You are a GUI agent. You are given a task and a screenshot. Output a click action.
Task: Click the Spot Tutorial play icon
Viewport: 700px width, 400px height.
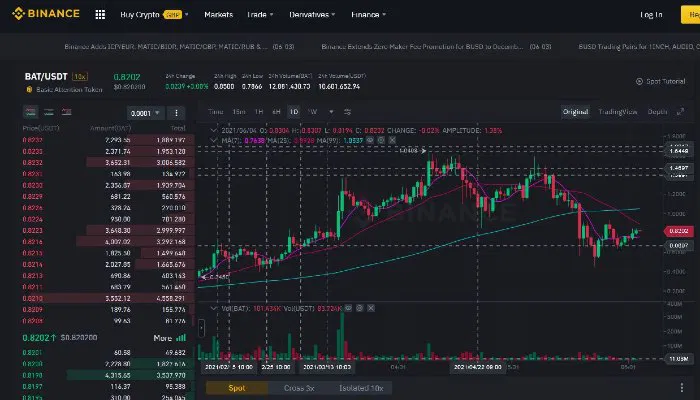coord(639,81)
